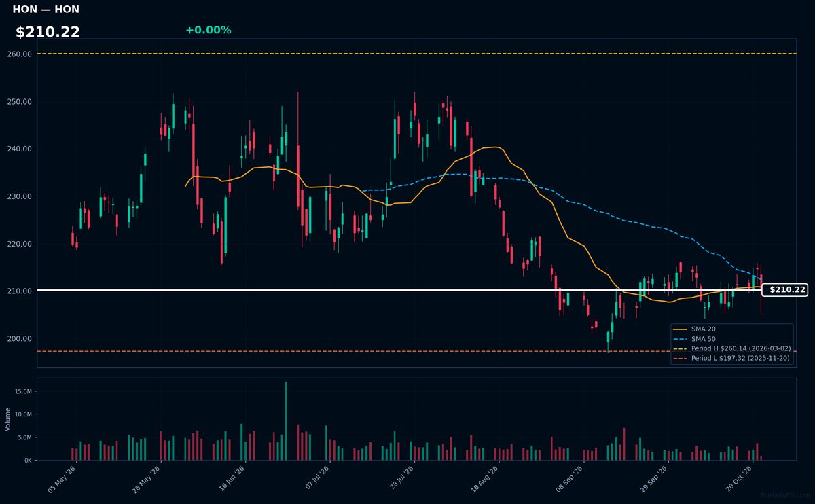Pick the 05 May '26 date label
815x504 pixels.
tap(62, 479)
